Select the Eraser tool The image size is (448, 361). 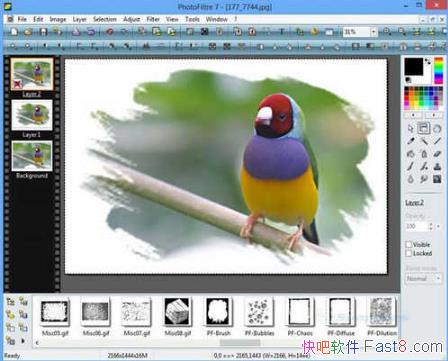[x=437, y=154]
